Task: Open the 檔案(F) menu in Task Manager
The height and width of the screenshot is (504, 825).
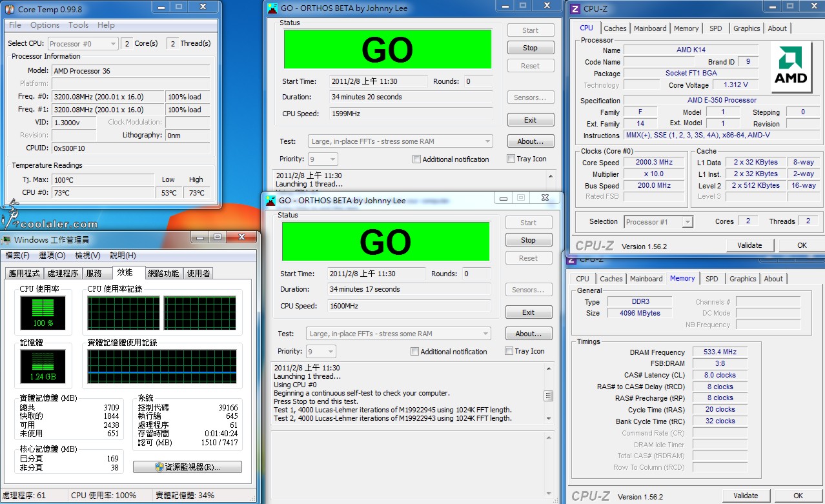Action: [17, 256]
